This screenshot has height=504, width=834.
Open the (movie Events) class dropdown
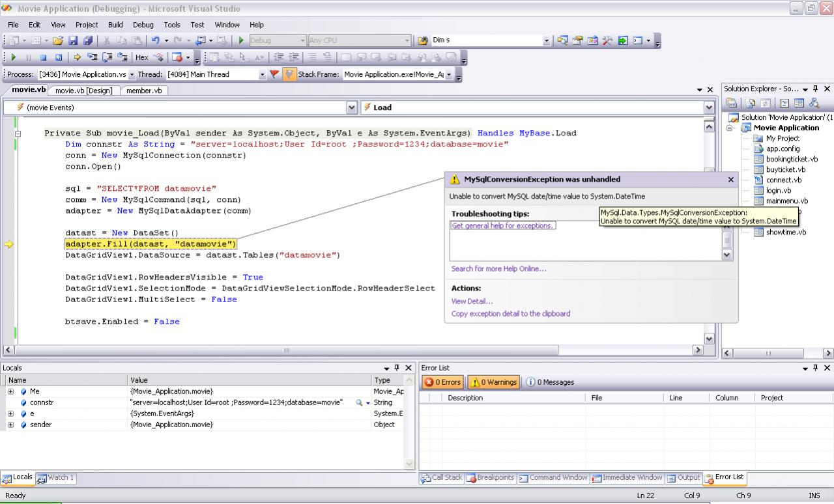352,107
